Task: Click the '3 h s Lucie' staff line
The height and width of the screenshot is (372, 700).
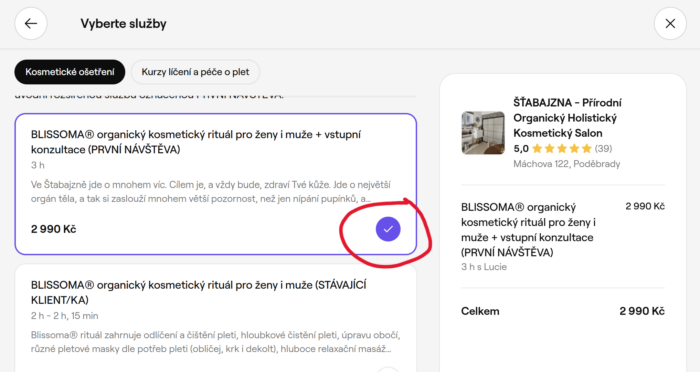Action: coord(484,267)
